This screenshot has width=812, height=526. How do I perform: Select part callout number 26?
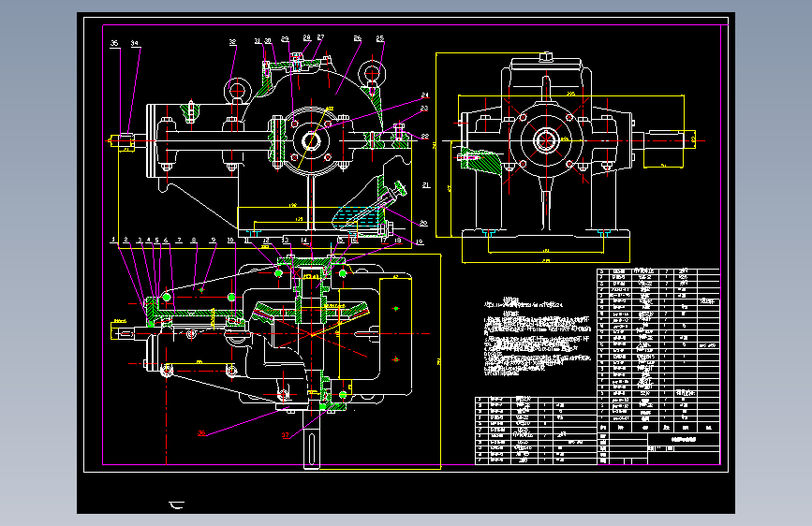[x=358, y=38]
